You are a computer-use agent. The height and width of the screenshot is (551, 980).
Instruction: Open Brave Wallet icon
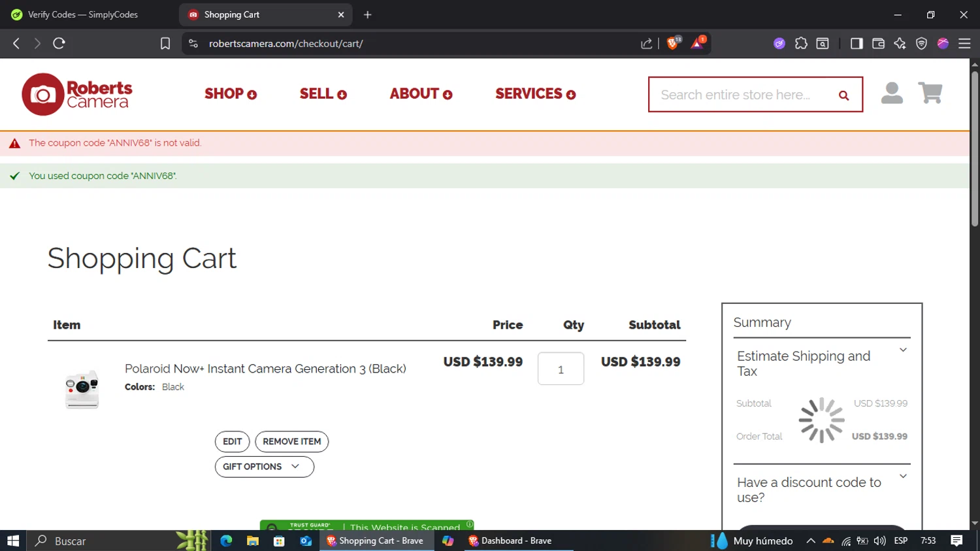(x=878, y=43)
